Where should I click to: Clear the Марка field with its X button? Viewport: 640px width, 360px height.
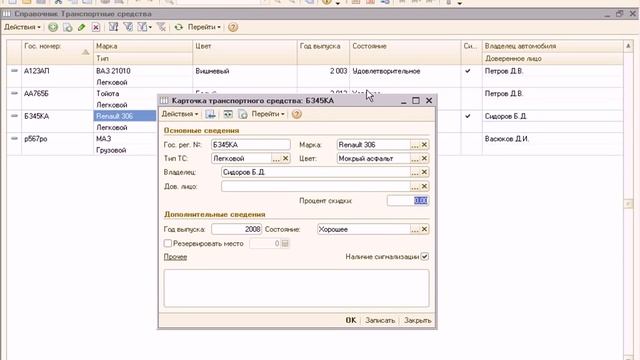click(x=424, y=145)
